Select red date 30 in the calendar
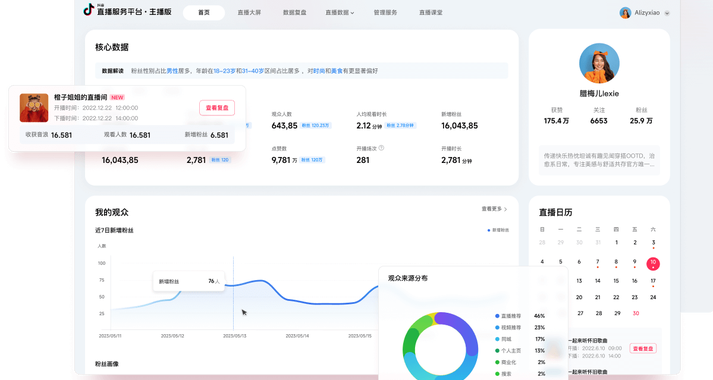 pyautogui.click(x=636, y=313)
